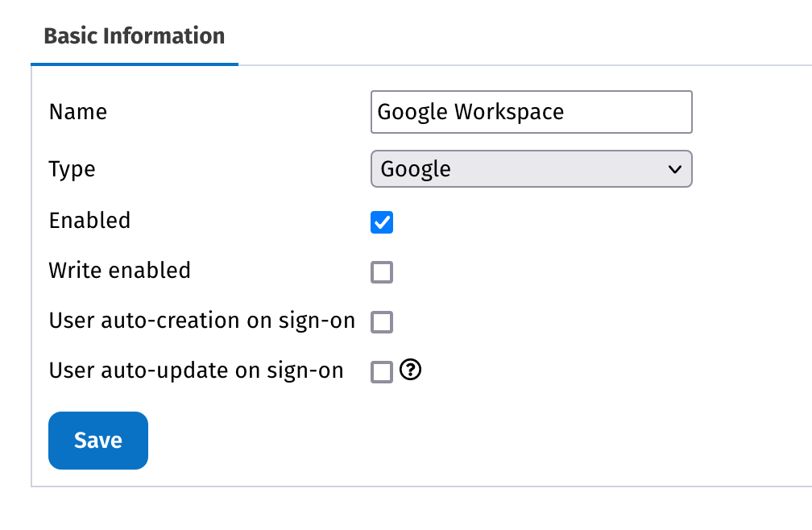
Task: Enable User auto-creation on sign-on
Action: [382, 322]
